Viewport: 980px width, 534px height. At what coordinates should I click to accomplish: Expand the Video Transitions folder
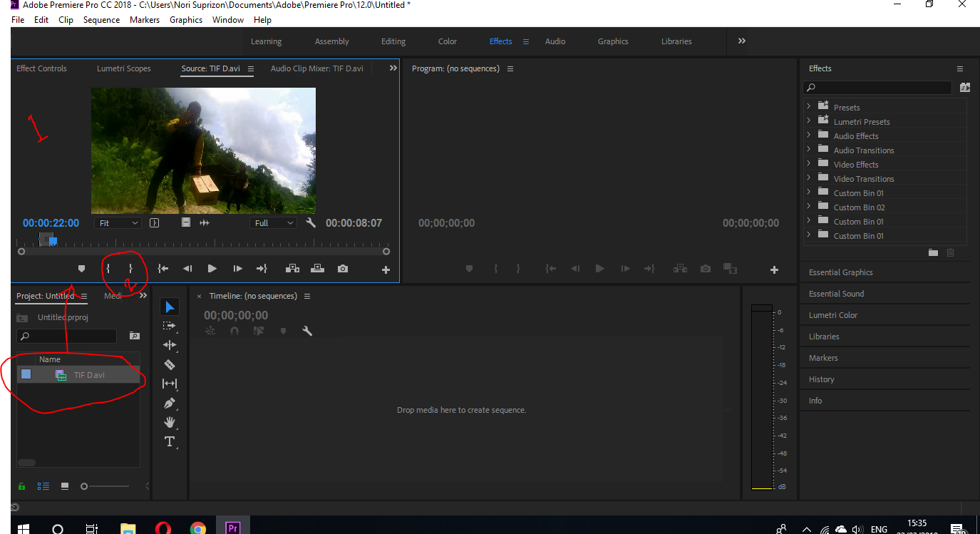pos(808,178)
